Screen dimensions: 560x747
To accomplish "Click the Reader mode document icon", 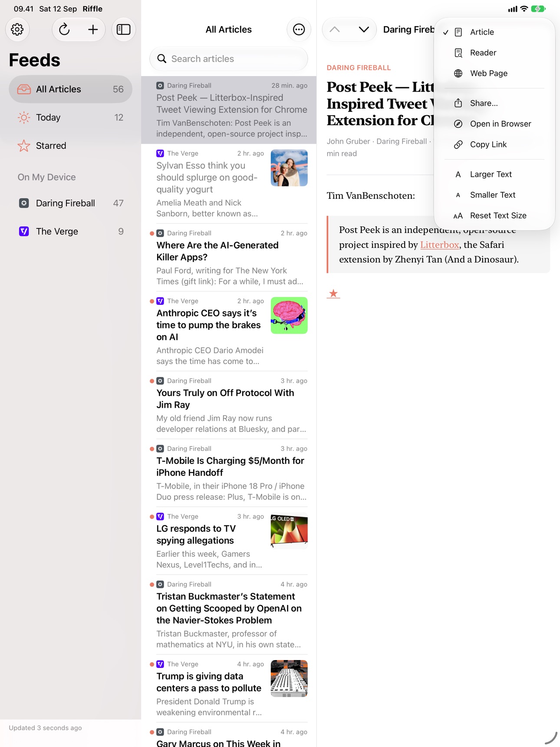I will coord(458,53).
